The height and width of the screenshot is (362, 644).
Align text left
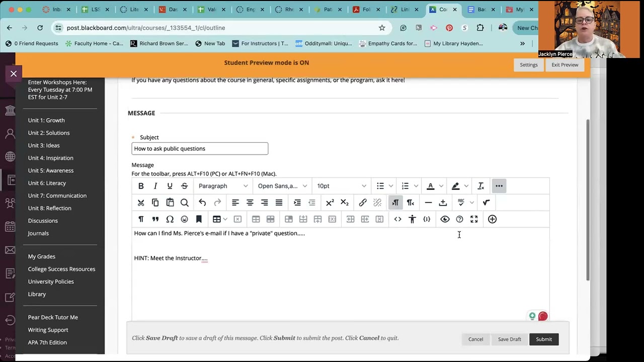235,203
